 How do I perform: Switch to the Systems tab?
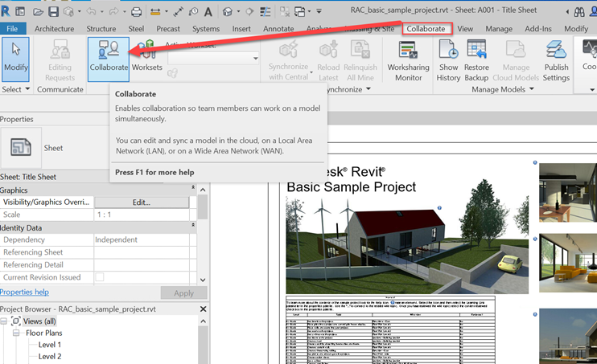[x=206, y=29]
